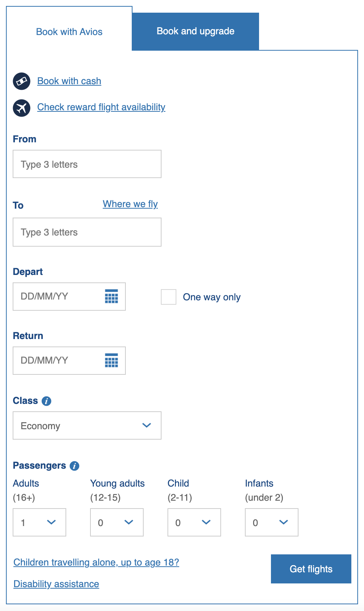
Task: Open the Adults count dropdown
Action: pos(39,522)
